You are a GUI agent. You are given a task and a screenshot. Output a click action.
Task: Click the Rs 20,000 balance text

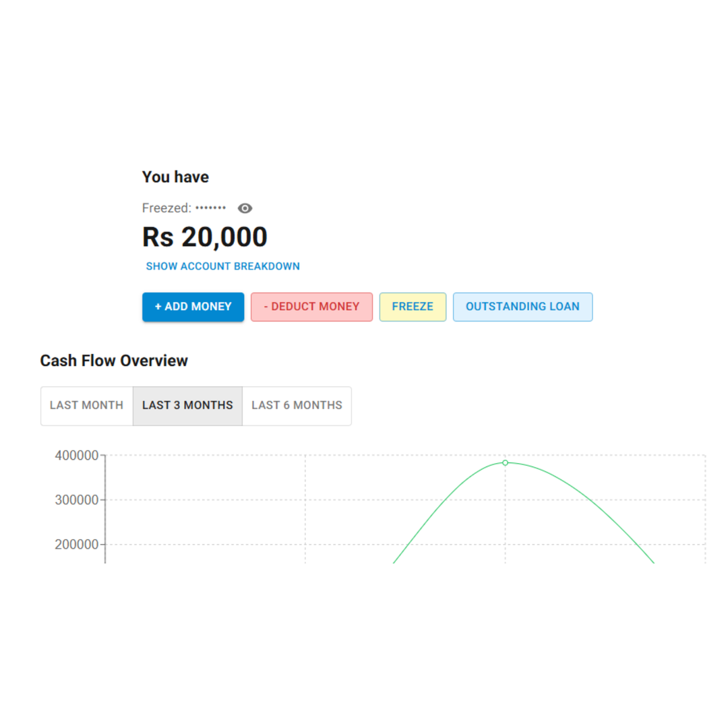pyautogui.click(x=204, y=237)
